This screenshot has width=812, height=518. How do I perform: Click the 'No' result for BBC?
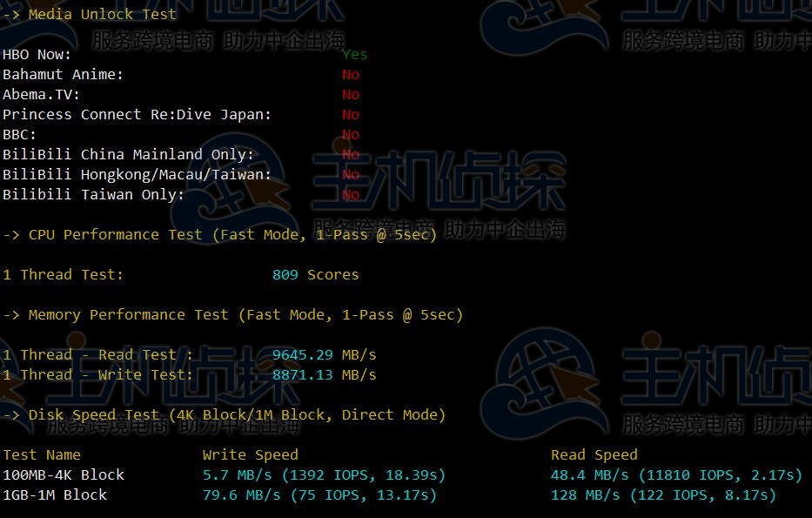point(351,135)
